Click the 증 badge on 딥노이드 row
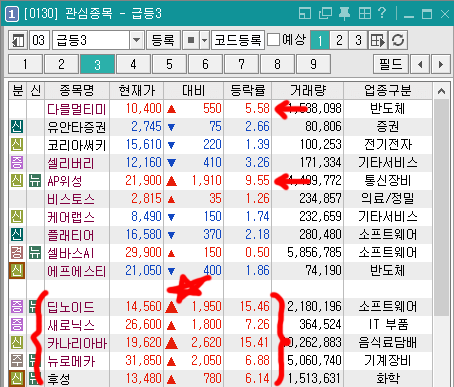 pyautogui.click(x=17, y=307)
